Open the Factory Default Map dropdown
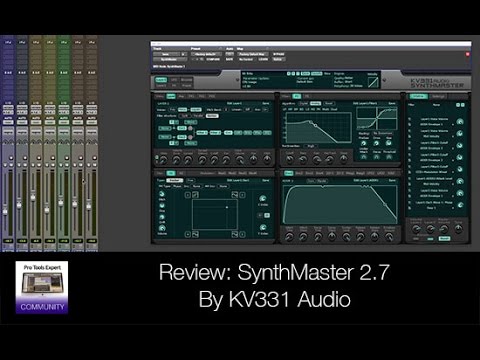This screenshot has height=360, width=480. coord(253,54)
